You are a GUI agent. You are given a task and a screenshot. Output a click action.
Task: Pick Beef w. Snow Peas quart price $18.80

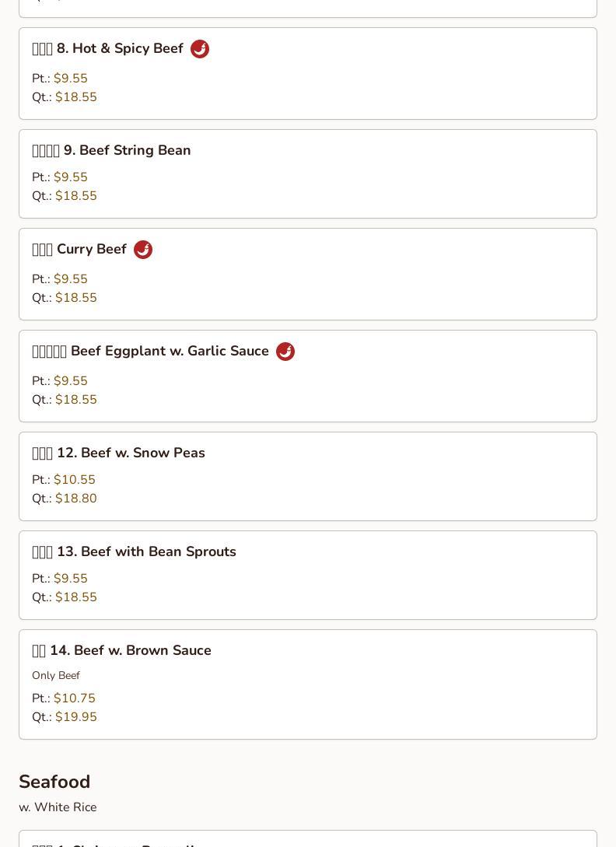(76, 499)
